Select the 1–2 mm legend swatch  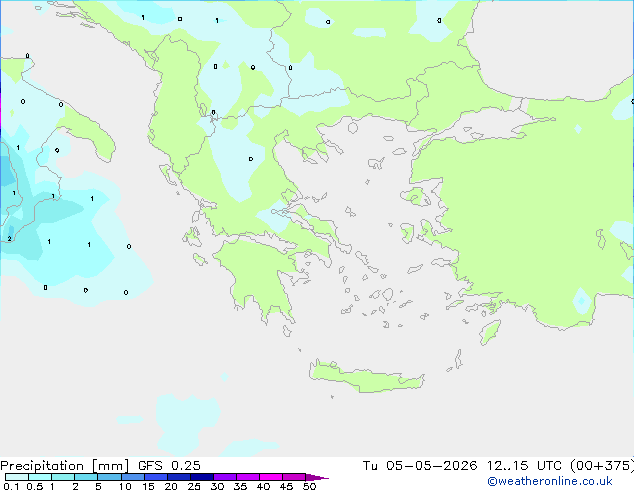63,477
